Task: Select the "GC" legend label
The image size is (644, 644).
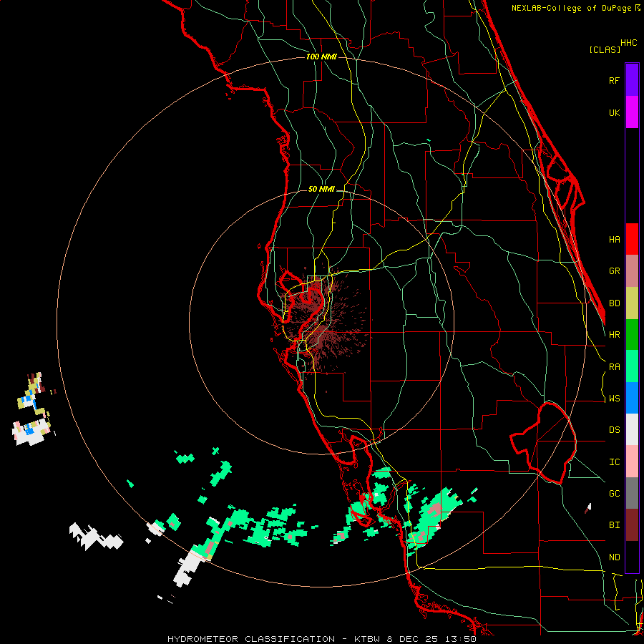Action: pos(614,494)
